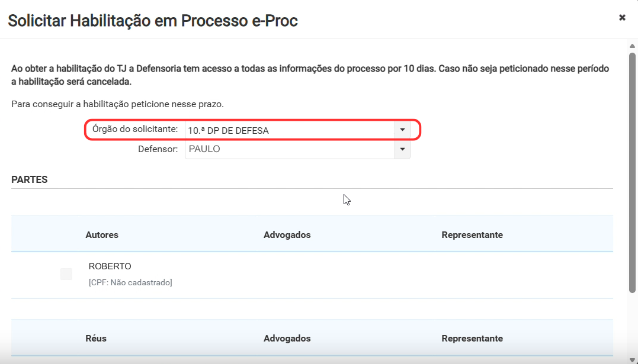Click the Autores column header

[x=102, y=234]
